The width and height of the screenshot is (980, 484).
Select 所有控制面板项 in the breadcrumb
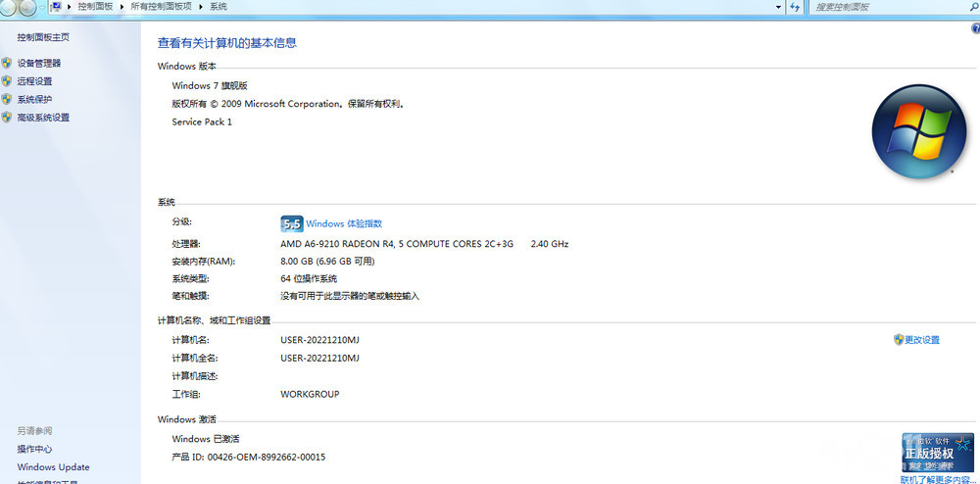(162, 7)
